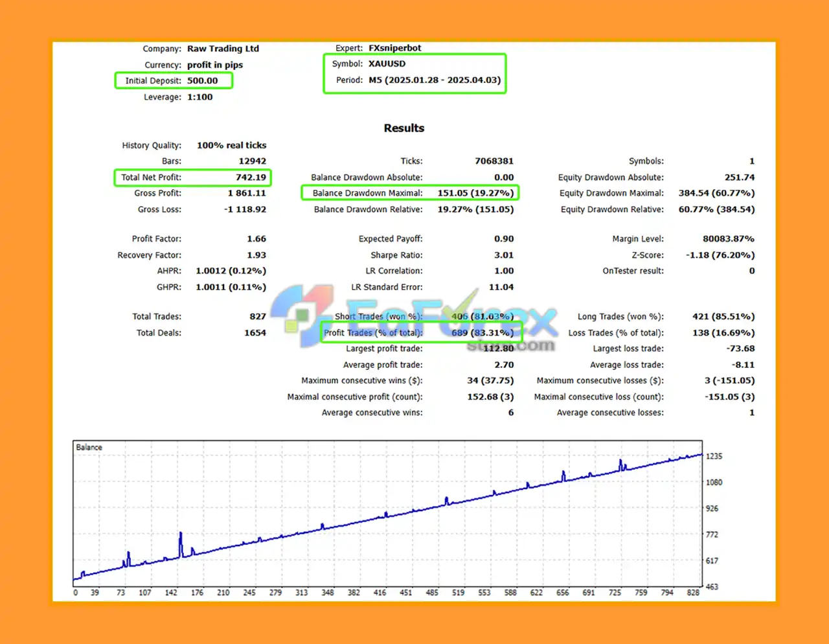Select Equity Drawdown Maximal value 384.54 (60.77%)
The width and height of the screenshot is (829, 644).
point(716,193)
